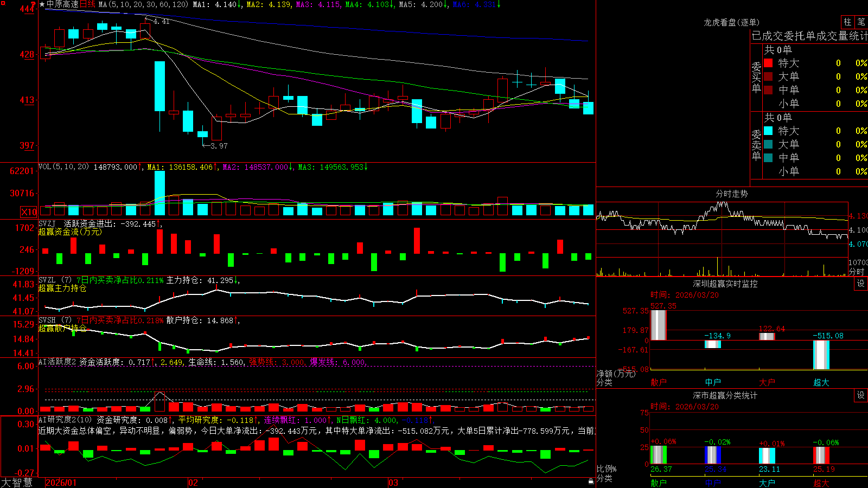Click the red question mark help icon
The height and width of the screenshot is (488, 868).
[x=34, y=4]
